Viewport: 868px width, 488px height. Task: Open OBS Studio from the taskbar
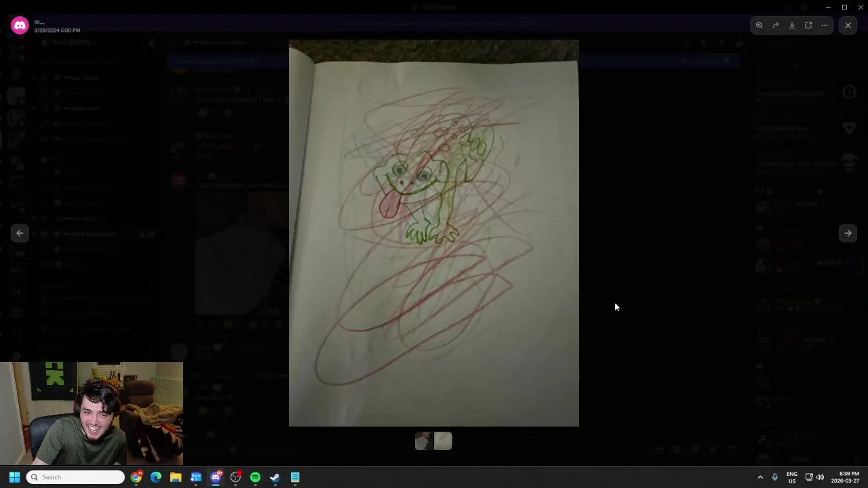point(235,477)
